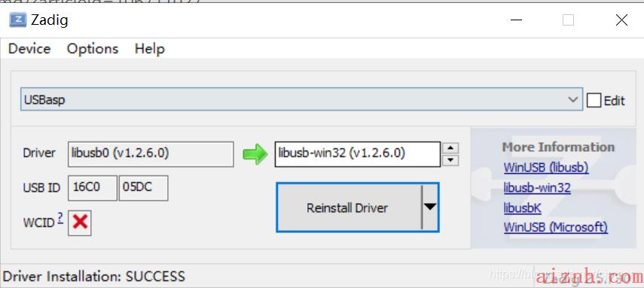This screenshot has height=288, width=644.
Task: Open the Options menu
Action: click(x=93, y=49)
